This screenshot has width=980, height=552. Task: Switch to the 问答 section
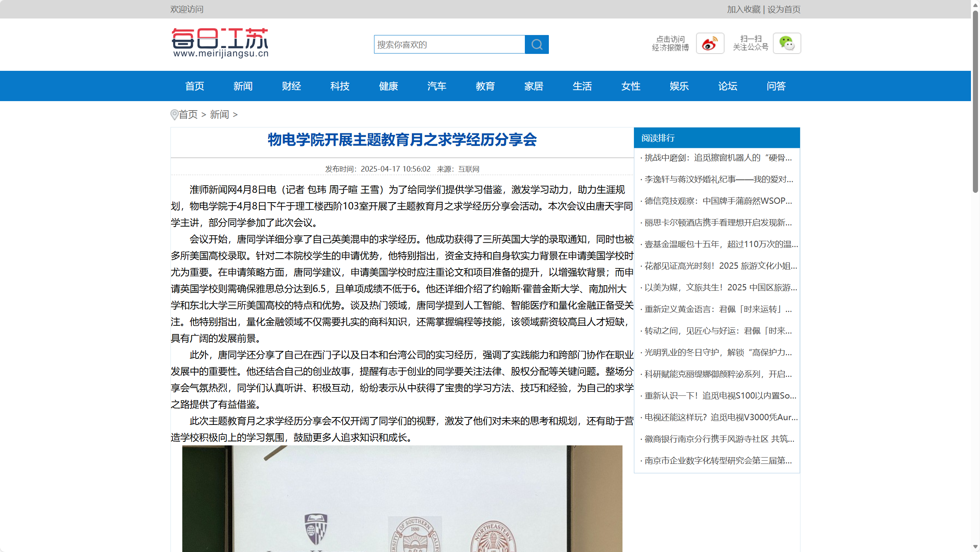click(776, 86)
